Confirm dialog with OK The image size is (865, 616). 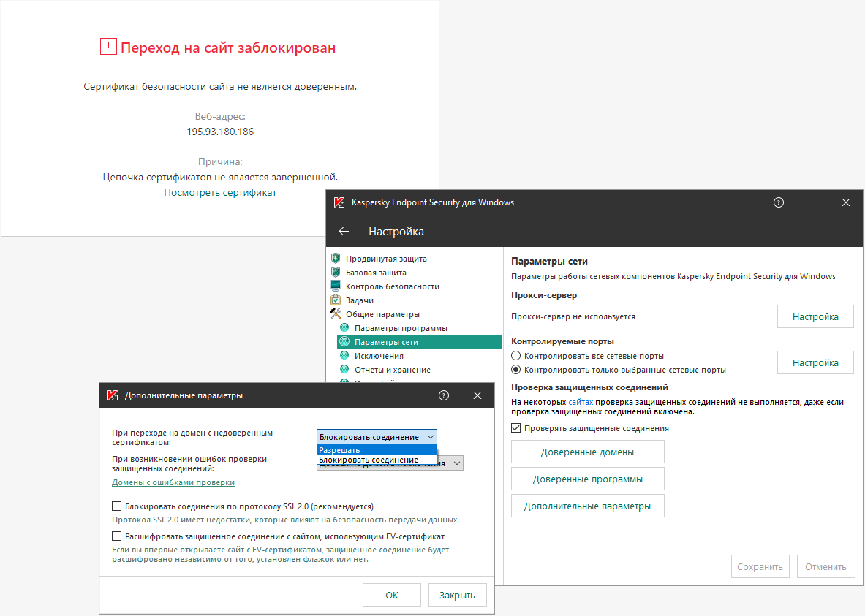[392, 595]
